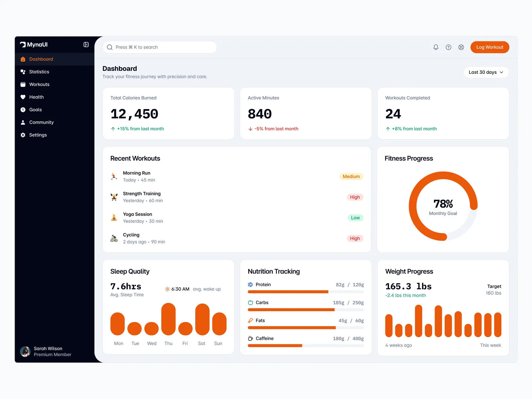Click the Protein progress bar
Image resolution: width=532 pixels, height=399 pixels.
pyautogui.click(x=306, y=292)
